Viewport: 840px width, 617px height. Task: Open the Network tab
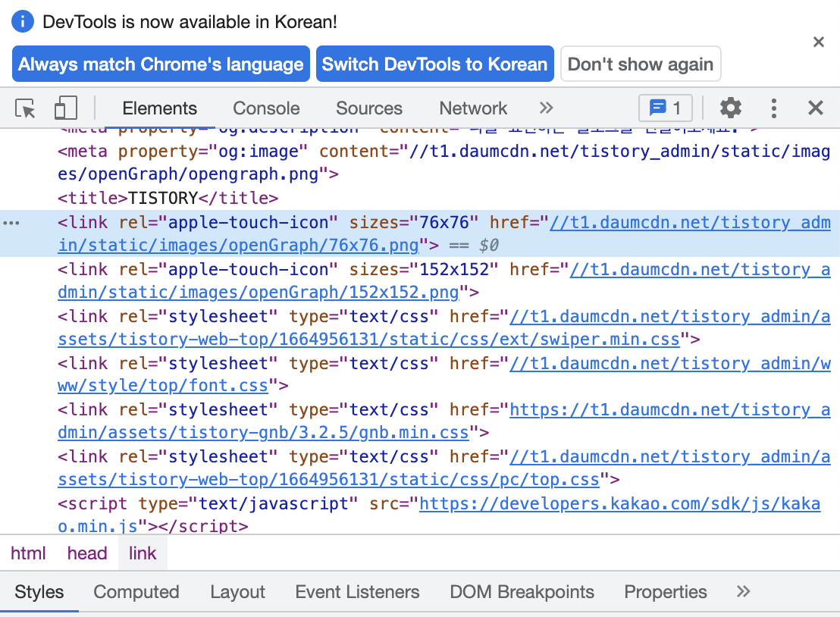[x=473, y=108]
